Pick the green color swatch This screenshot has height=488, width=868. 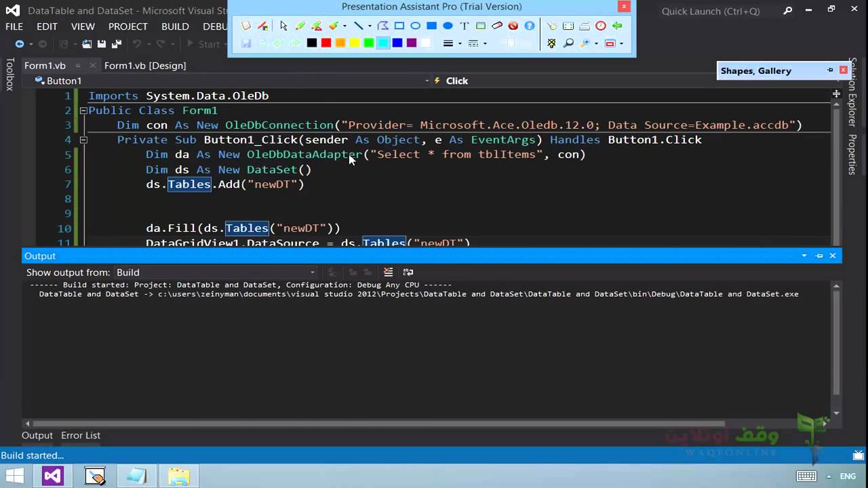(x=369, y=43)
